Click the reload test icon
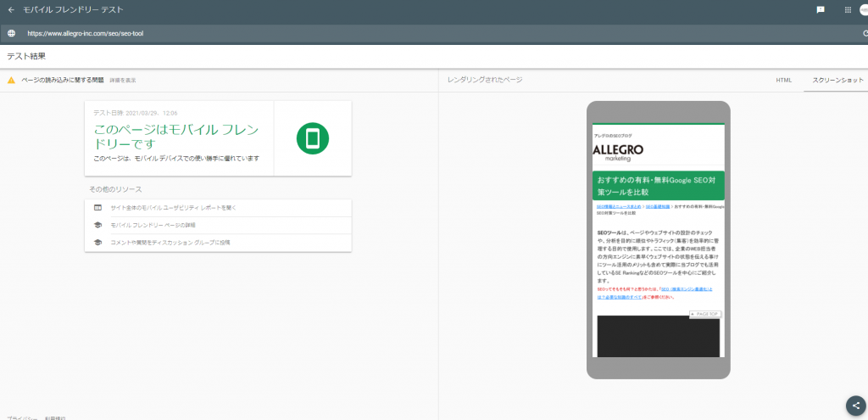Viewport: 868px width, 420px height. click(x=865, y=33)
